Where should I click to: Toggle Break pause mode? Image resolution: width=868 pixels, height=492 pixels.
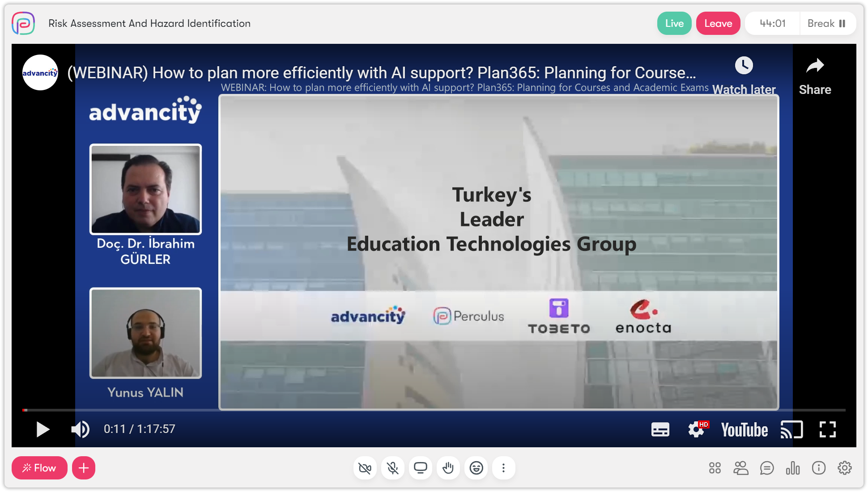827,23
